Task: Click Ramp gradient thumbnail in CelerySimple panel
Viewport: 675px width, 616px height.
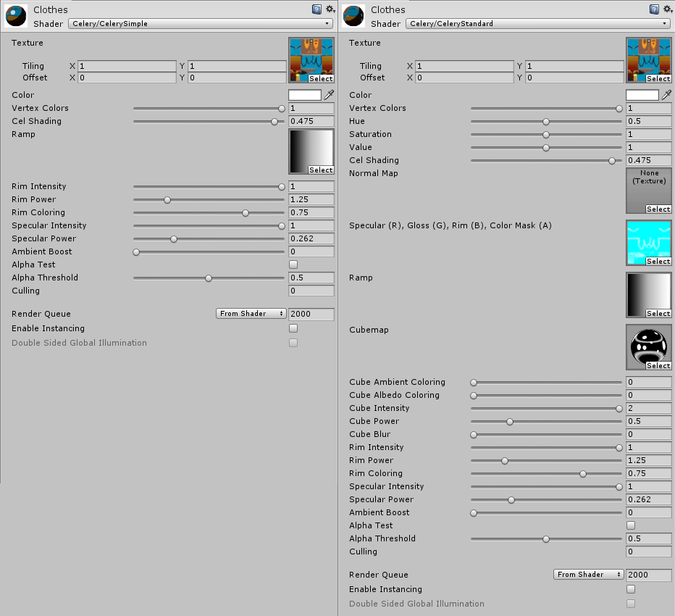Action: [311, 151]
